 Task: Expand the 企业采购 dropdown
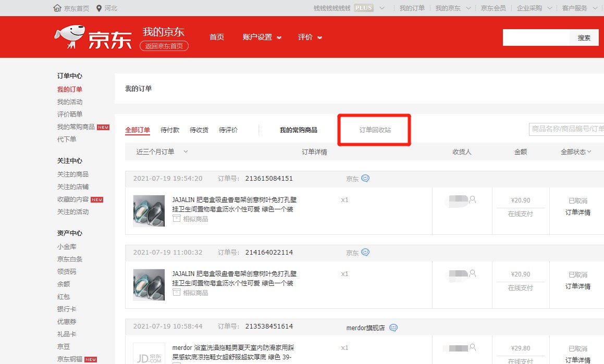550,8
